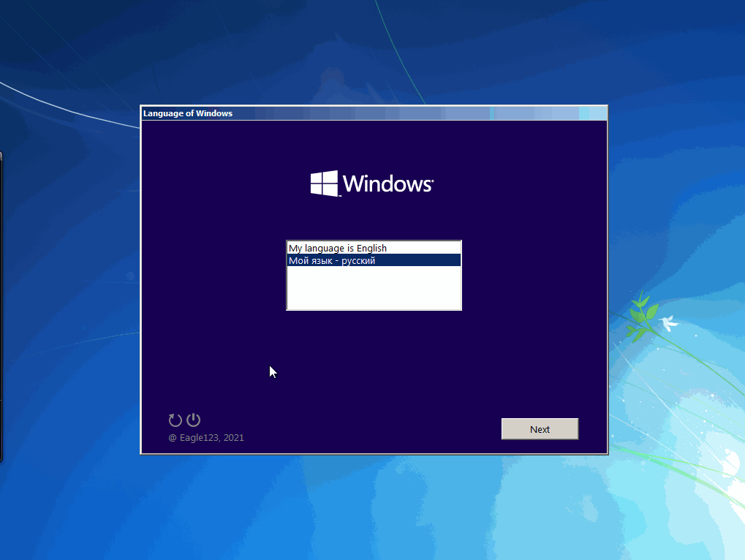Click empty white space in language list

pyautogui.click(x=373, y=289)
